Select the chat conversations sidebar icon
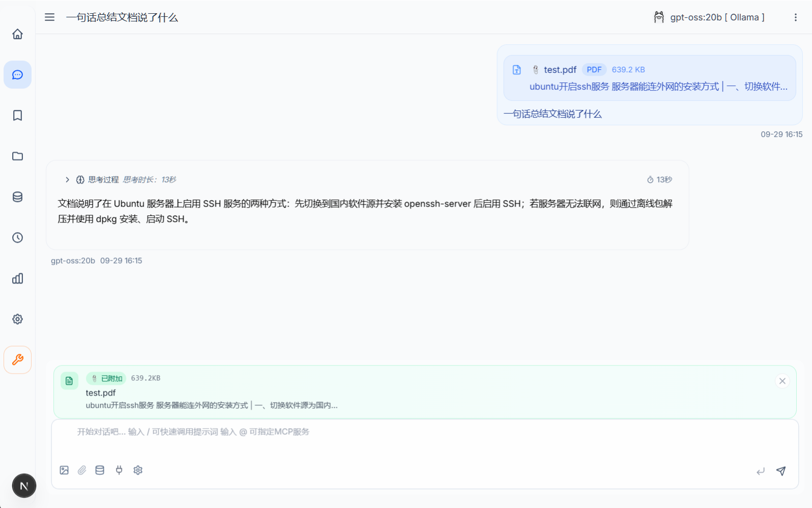 [x=17, y=75]
